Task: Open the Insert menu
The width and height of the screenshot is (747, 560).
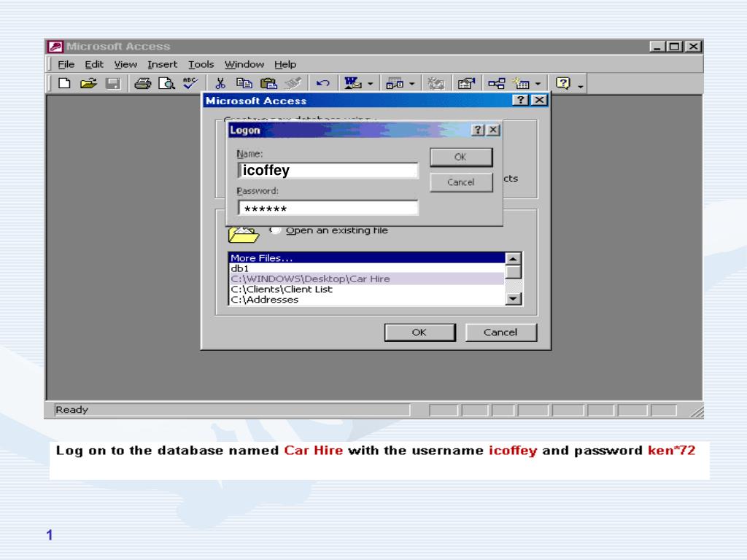Action: coord(162,64)
